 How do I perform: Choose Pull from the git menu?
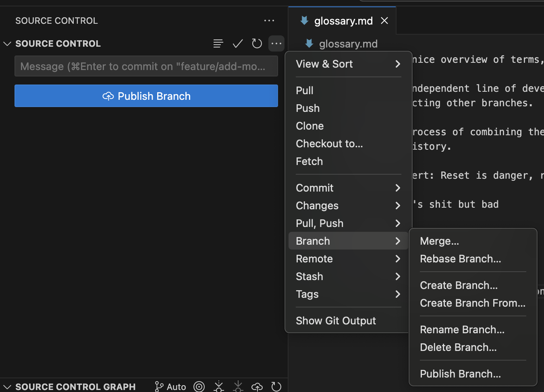tap(349, 91)
